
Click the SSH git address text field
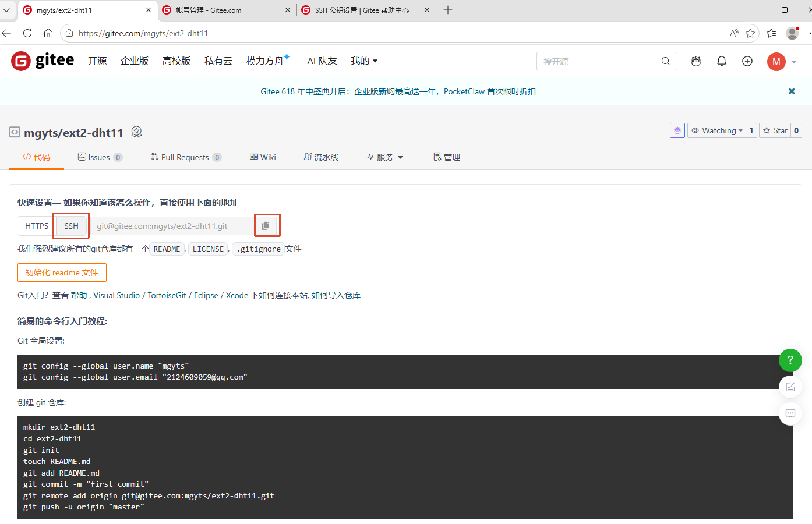click(x=172, y=226)
